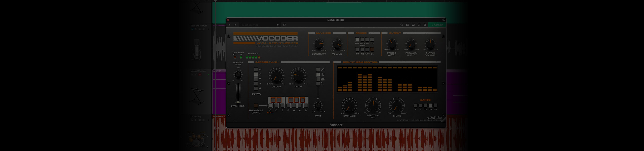The image size is (644, 151).
Task: Click the Spectral Tilt knob
Action: coord(373,105)
